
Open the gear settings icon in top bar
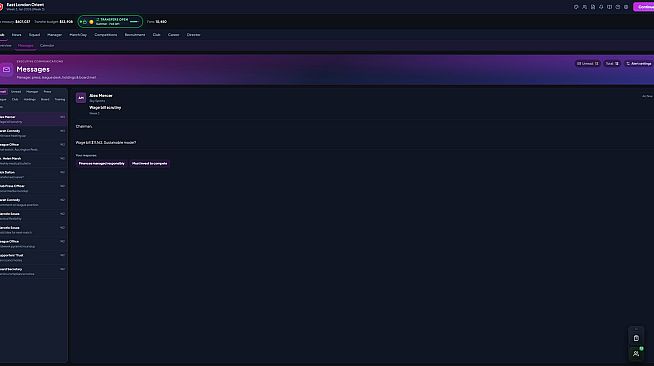point(626,7)
